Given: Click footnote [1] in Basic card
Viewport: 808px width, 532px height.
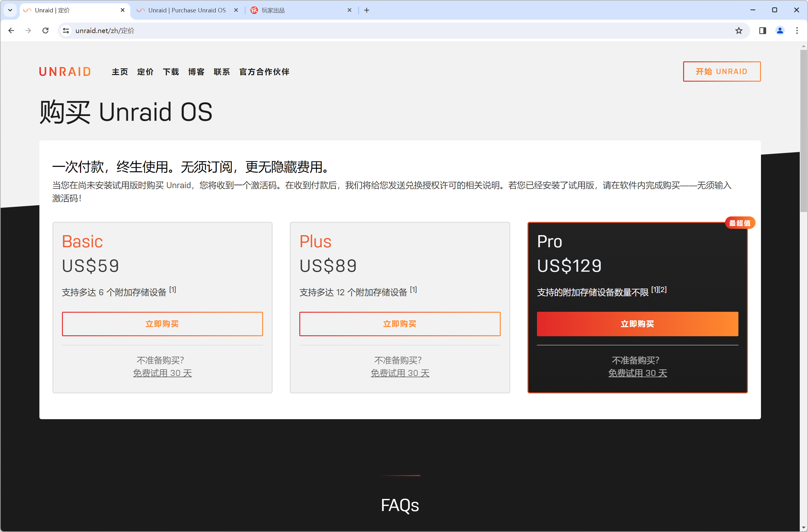Looking at the screenshot, I should (x=173, y=290).
